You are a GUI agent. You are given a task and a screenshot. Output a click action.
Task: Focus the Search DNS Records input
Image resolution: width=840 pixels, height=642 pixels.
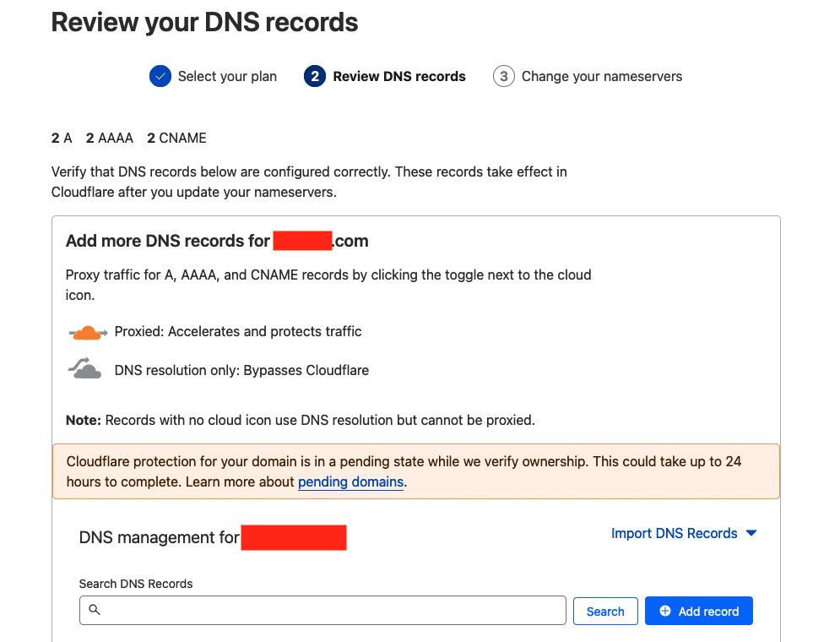coord(329,610)
